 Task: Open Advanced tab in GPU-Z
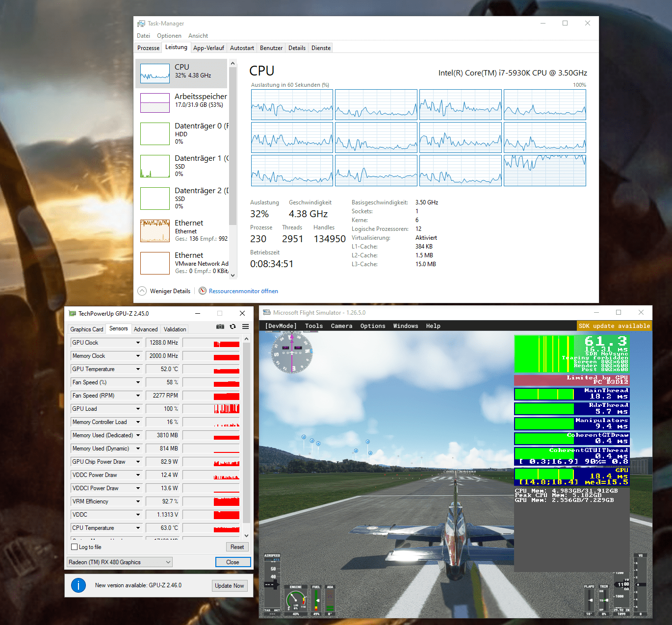pyautogui.click(x=146, y=329)
